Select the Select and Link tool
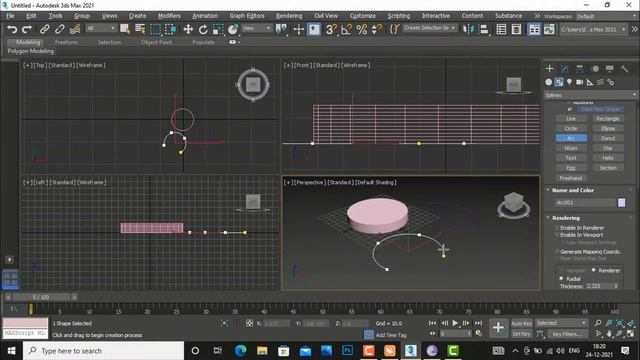This screenshot has height=360, width=640. (x=44, y=29)
